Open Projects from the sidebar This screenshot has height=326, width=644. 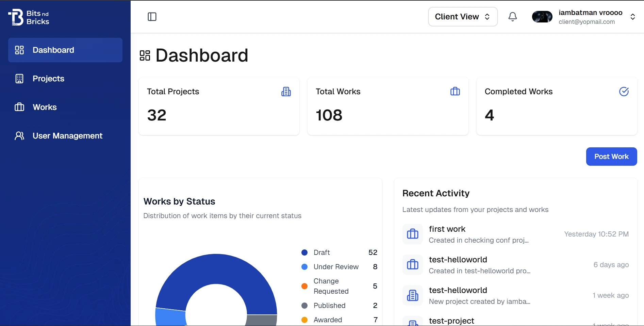(x=48, y=79)
